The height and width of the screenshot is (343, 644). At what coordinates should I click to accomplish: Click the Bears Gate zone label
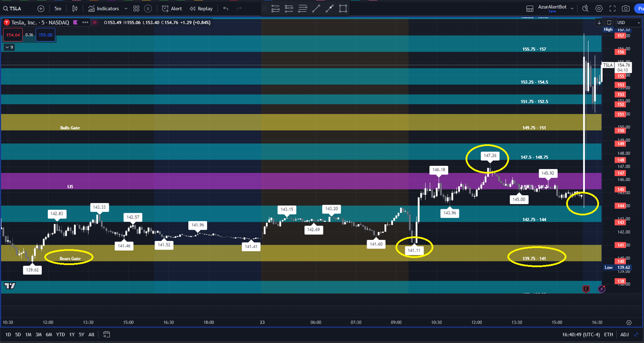(x=69, y=258)
